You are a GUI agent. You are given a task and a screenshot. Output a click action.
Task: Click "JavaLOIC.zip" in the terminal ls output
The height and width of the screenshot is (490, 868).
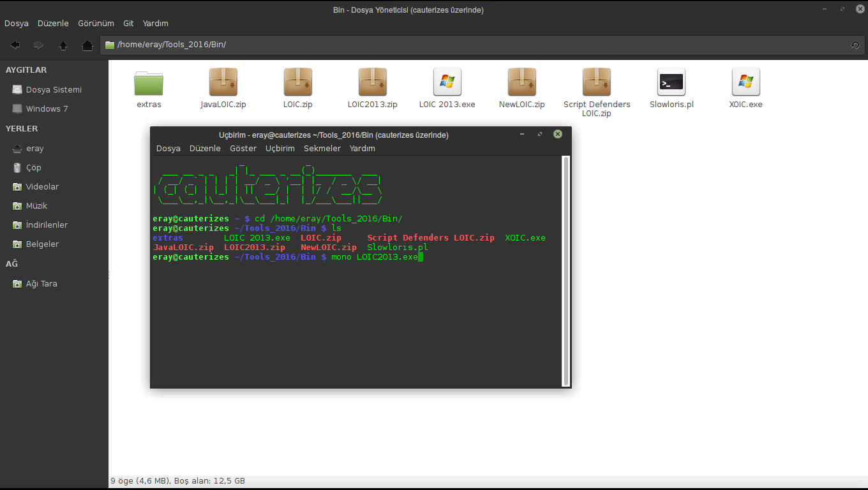coord(184,248)
